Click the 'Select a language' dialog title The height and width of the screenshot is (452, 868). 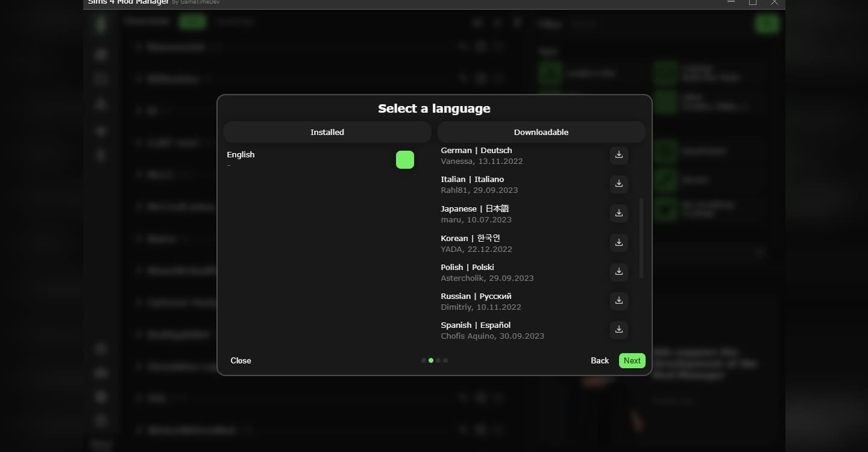click(x=434, y=108)
